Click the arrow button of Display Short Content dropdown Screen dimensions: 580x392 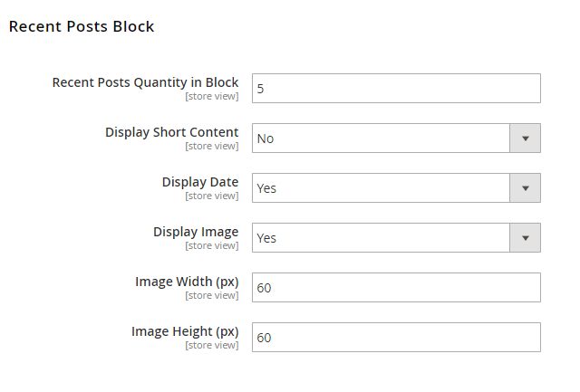pyautogui.click(x=525, y=139)
